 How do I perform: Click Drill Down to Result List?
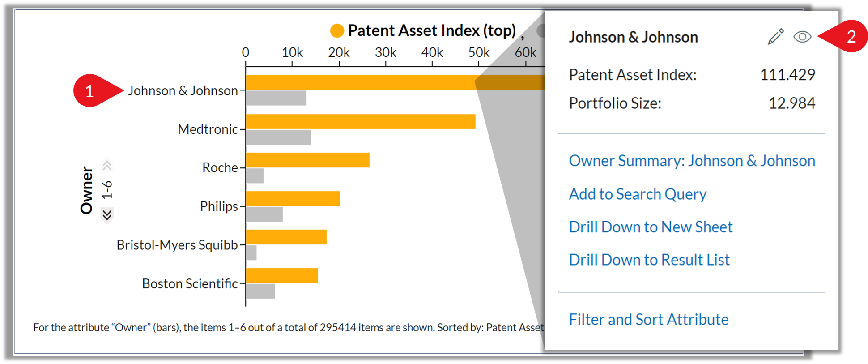(x=649, y=260)
